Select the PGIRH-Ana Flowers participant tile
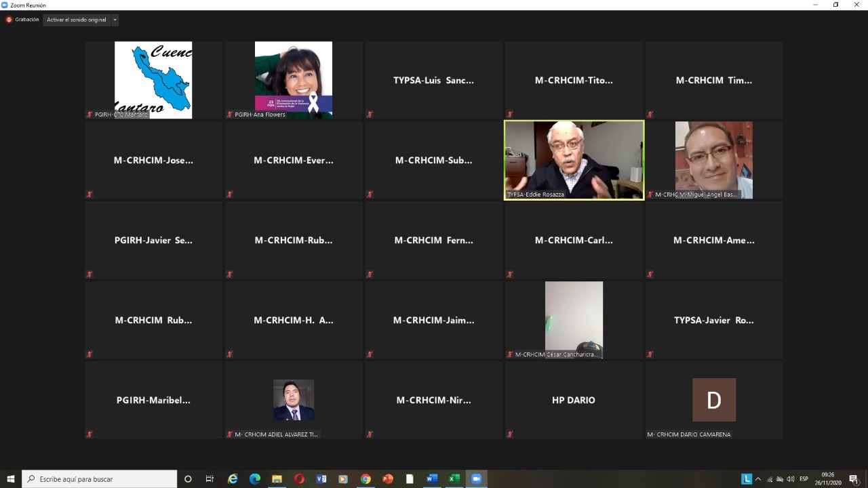Screen dimensions: 868x488 294,80
